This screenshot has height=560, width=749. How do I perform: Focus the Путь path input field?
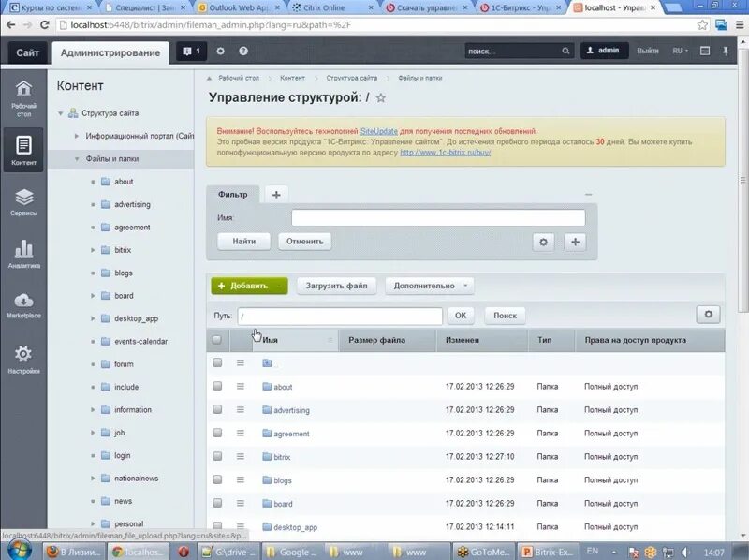(340, 316)
